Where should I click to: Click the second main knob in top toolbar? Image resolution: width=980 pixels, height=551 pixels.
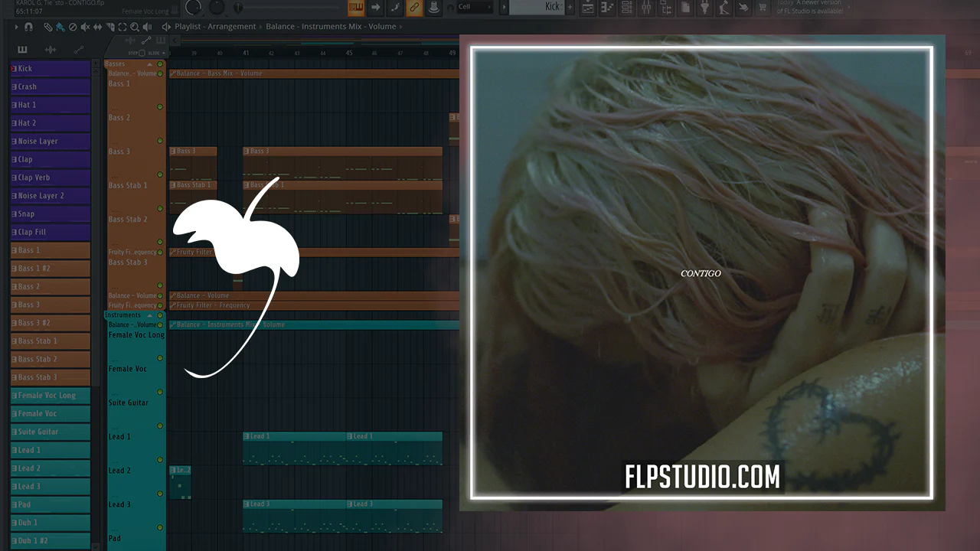[217, 8]
